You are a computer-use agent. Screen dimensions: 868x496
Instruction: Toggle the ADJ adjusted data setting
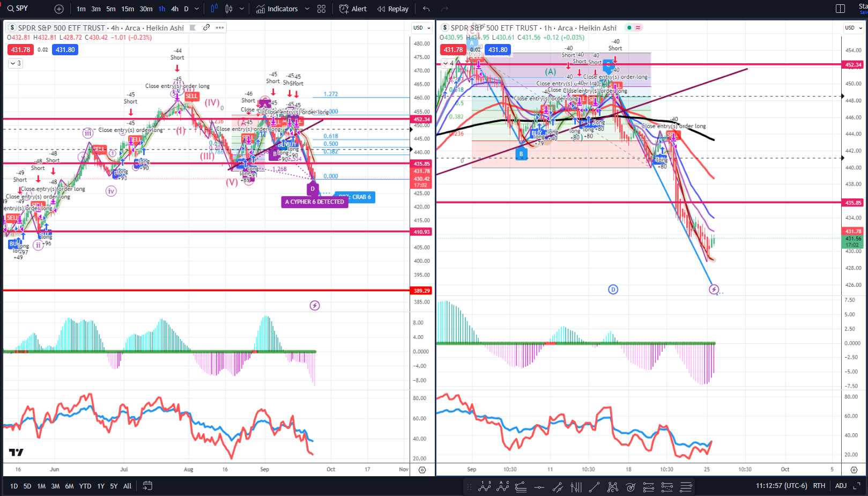click(x=841, y=486)
